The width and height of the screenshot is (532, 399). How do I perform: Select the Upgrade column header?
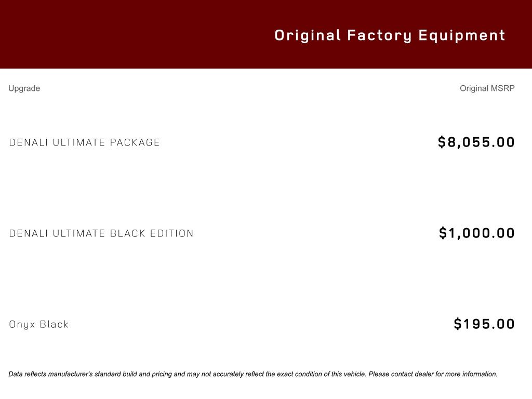(24, 88)
